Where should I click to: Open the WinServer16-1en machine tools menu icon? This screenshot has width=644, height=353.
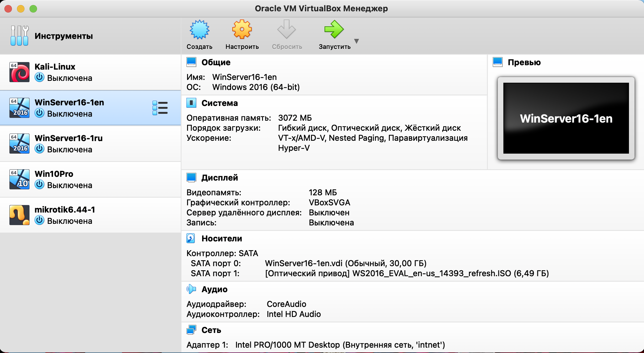(x=160, y=108)
